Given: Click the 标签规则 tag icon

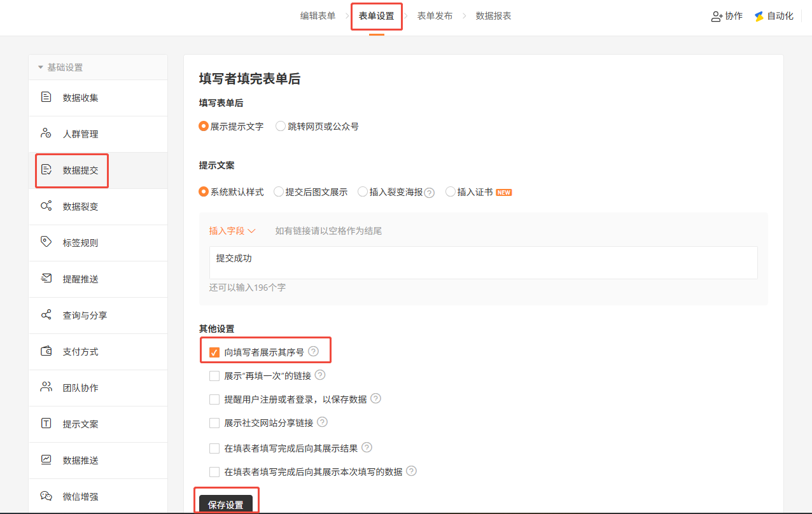Looking at the screenshot, I should tap(46, 242).
